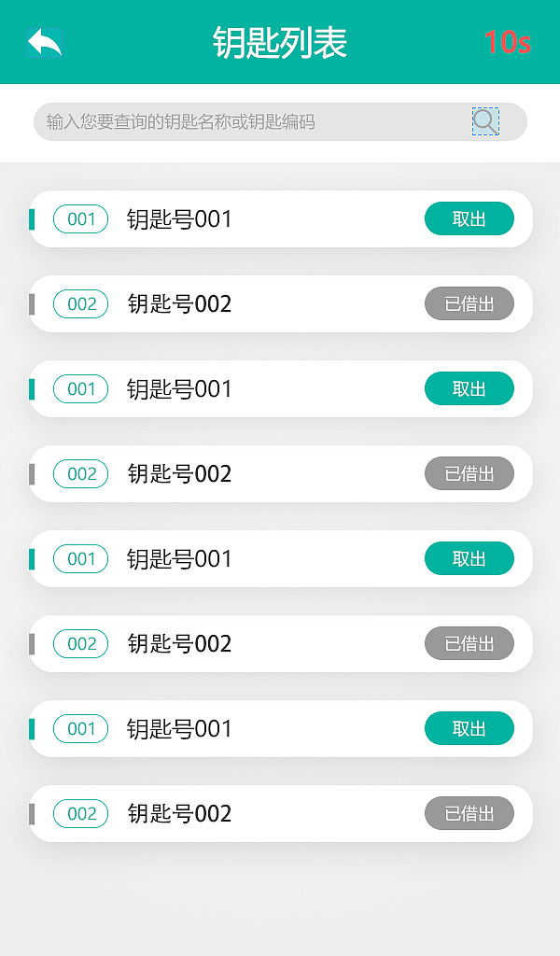
Task: Select the 002 badge on the second key entry
Action: (x=80, y=303)
